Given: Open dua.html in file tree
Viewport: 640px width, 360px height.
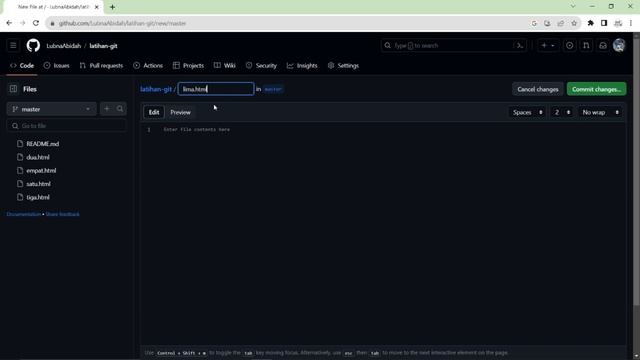Looking at the screenshot, I should click(38, 157).
